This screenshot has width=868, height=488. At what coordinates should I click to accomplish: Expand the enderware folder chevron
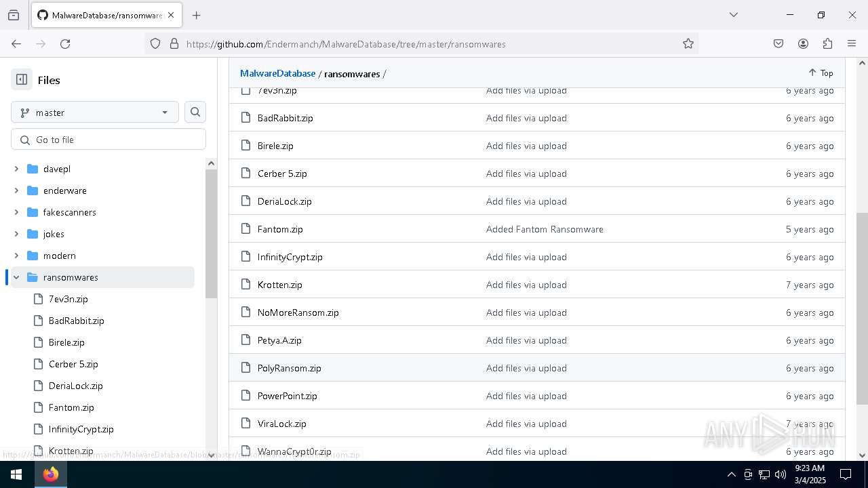tap(16, 190)
